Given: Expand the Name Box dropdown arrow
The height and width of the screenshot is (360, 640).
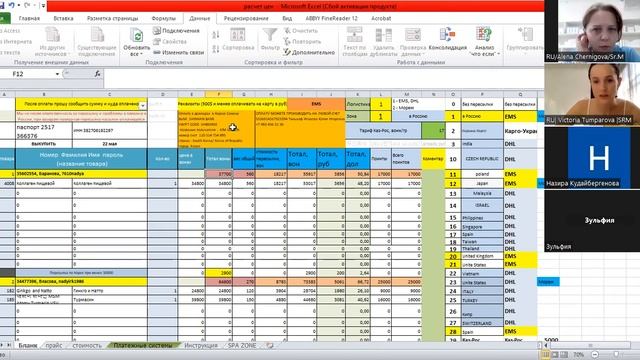Looking at the screenshot, I should pos(58,74).
